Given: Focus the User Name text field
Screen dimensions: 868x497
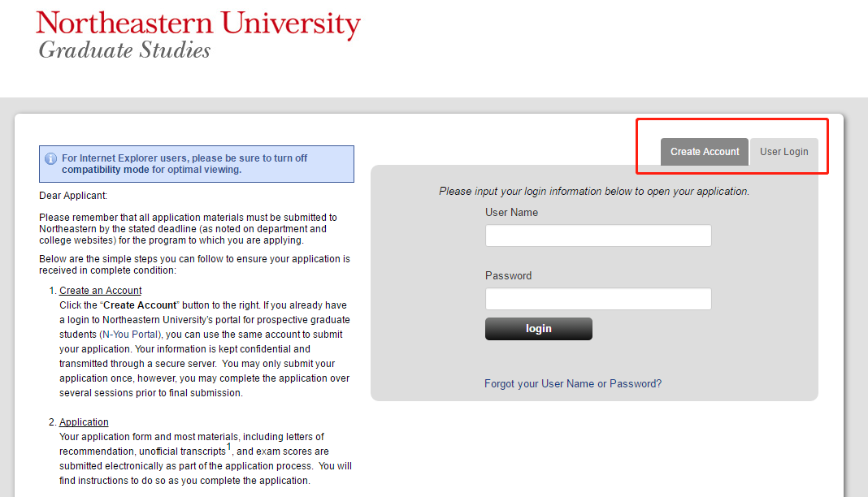Looking at the screenshot, I should 598,236.
